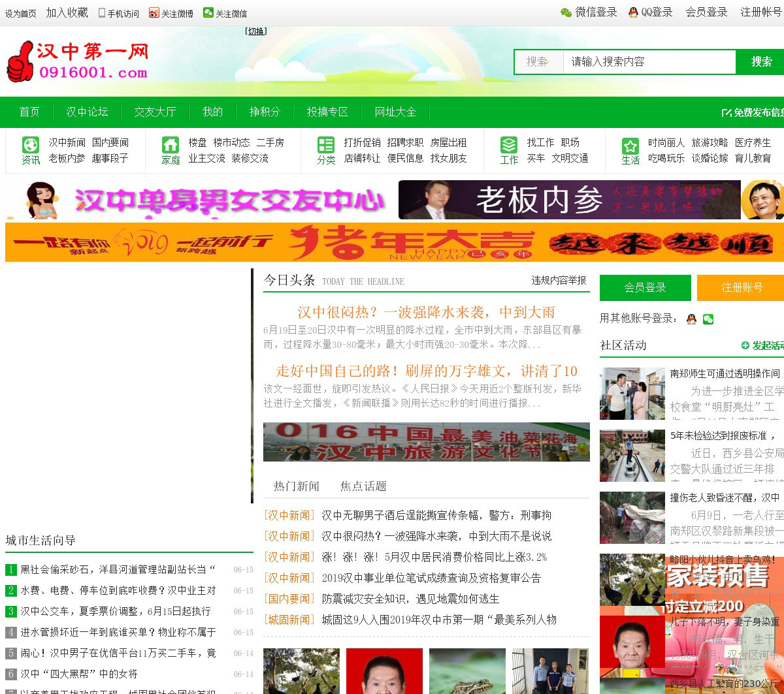Click the 生活 star icon
This screenshot has height=694, width=784.
[x=630, y=146]
